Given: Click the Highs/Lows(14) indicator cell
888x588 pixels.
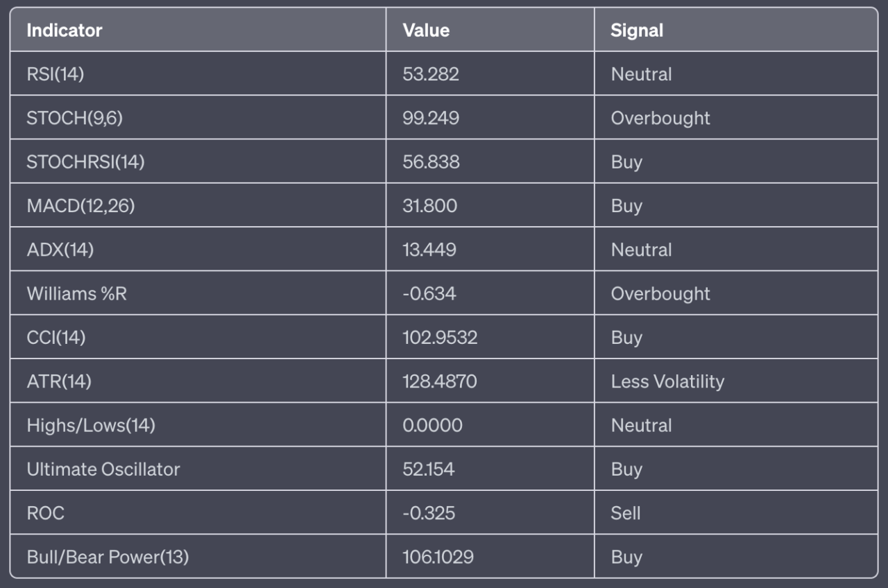Looking at the screenshot, I should tap(91, 425).
